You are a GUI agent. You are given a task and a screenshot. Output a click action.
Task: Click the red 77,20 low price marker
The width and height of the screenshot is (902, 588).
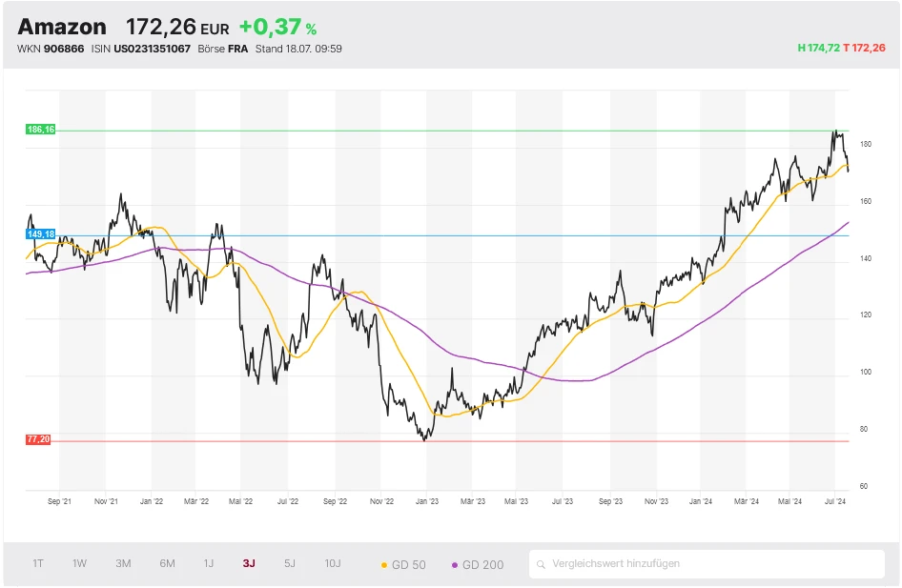pyautogui.click(x=38, y=439)
